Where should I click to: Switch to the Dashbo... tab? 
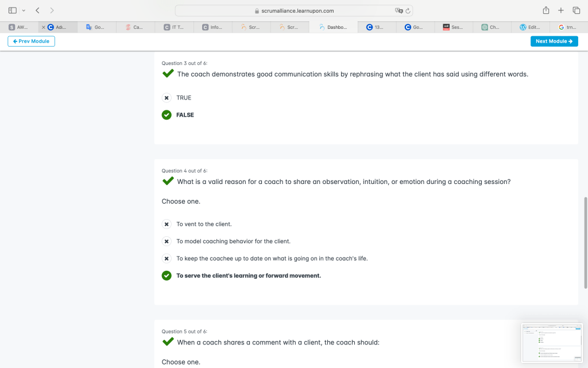[333, 27]
